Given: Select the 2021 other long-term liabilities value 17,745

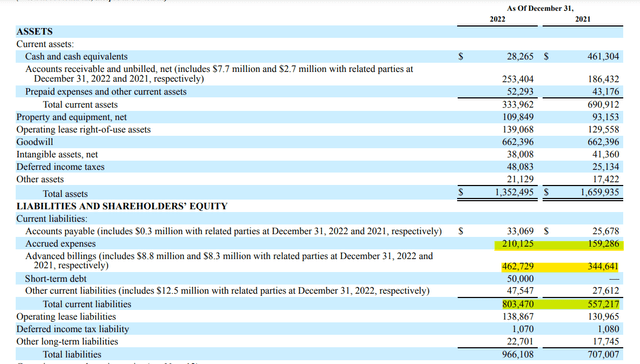Looking at the screenshot, I should [x=606, y=342].
